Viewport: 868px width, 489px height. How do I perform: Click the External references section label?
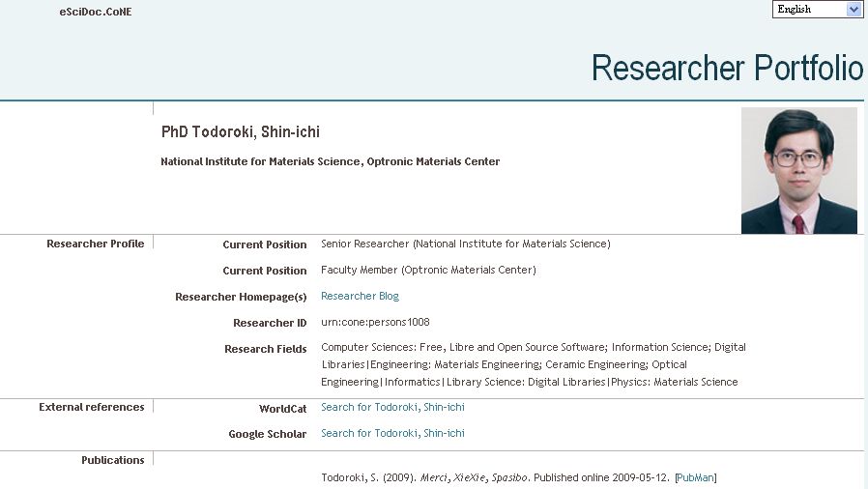91,408
